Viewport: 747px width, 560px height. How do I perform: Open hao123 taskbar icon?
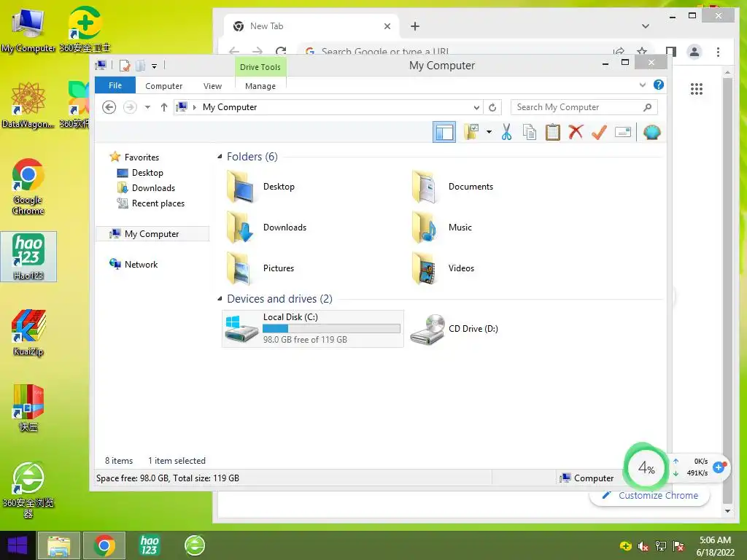(x=149, y=545)
